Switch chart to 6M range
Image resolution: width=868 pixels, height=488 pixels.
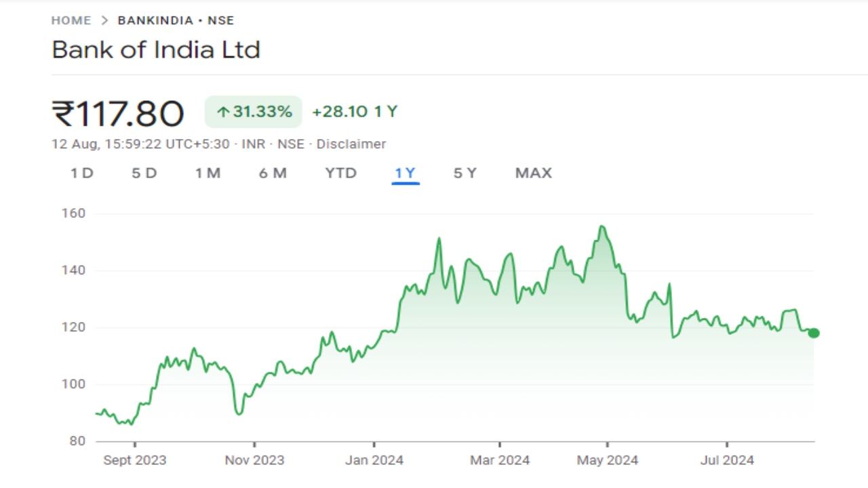click(x=273, y=174)
